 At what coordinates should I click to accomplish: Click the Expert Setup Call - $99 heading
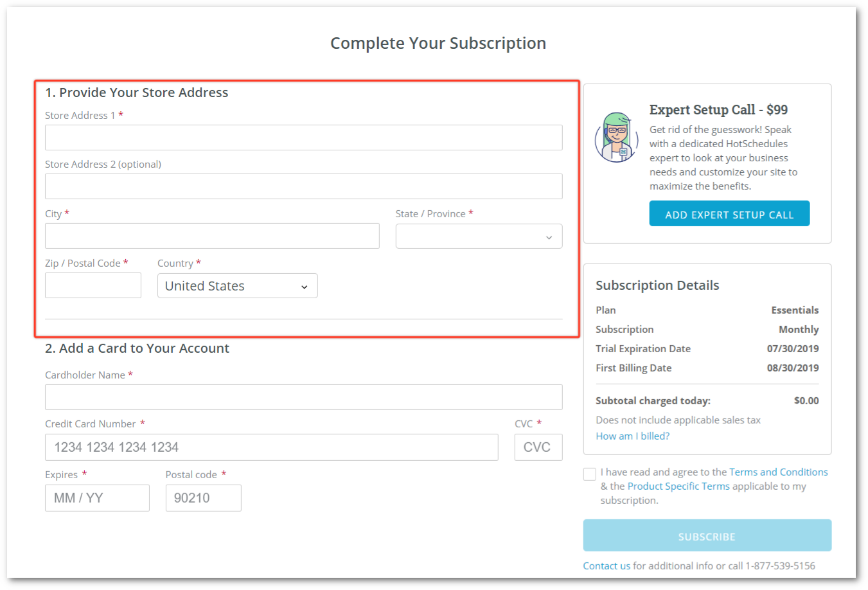tap(718, 110)
